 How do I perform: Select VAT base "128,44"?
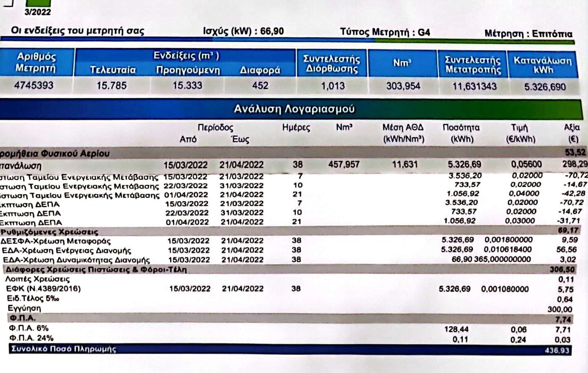pos(456,329)
